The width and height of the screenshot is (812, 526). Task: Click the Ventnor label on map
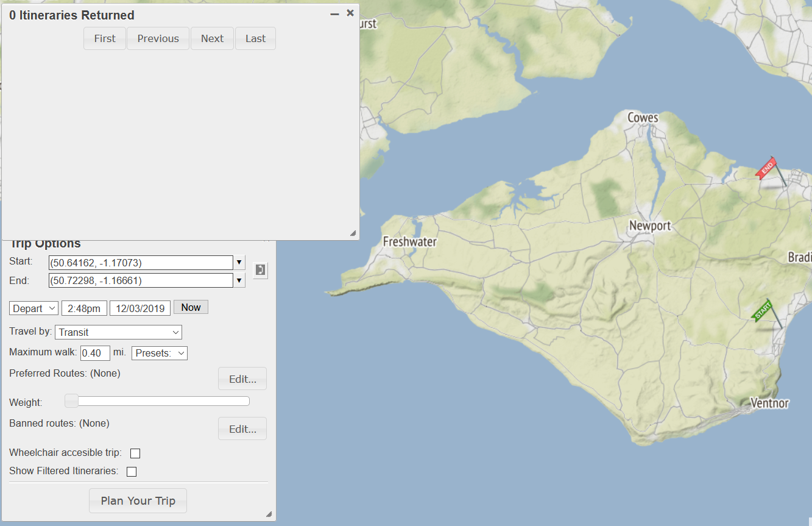(x=770, y=403)
